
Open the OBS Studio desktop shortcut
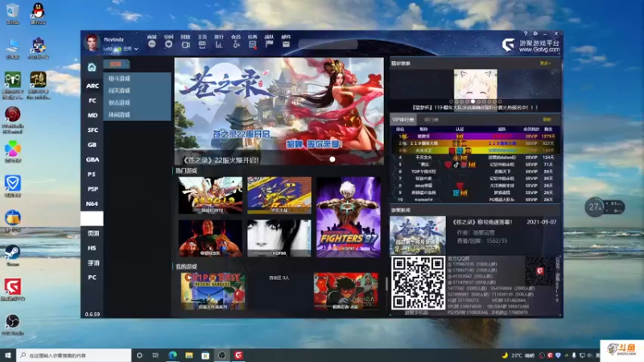pos(12,324)
